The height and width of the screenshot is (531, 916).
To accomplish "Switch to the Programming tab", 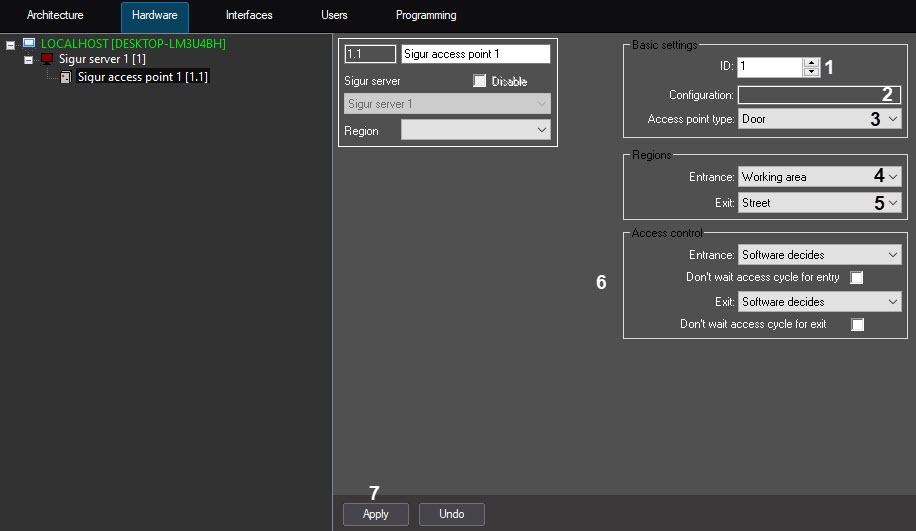I will click(426, 16).
